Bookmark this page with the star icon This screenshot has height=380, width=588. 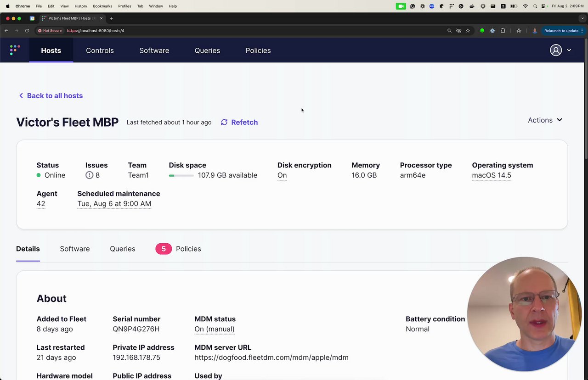pyautogui.click(x=468, y=31)
